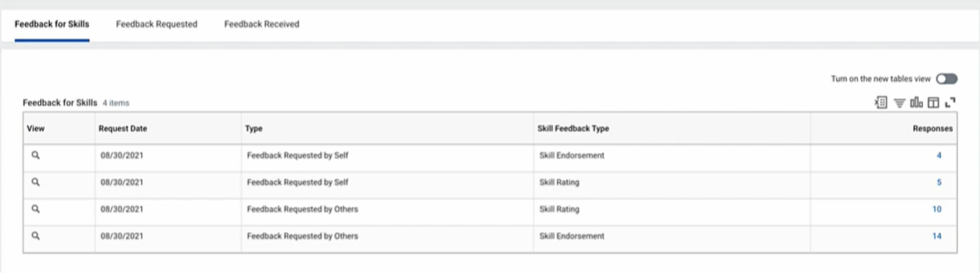View the Self Skill Rating request details
980x276 pixels.
[36, 182]
